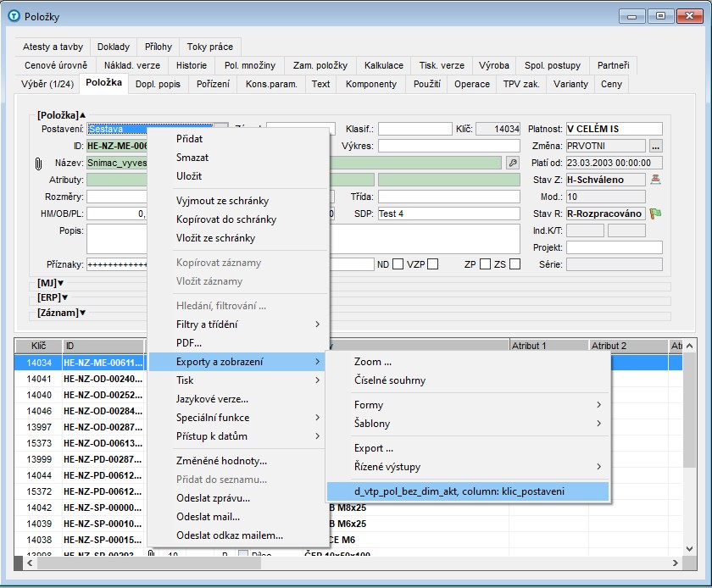Switch to the Partneři tab
The image size is (712, 588).
coord(613,65)
